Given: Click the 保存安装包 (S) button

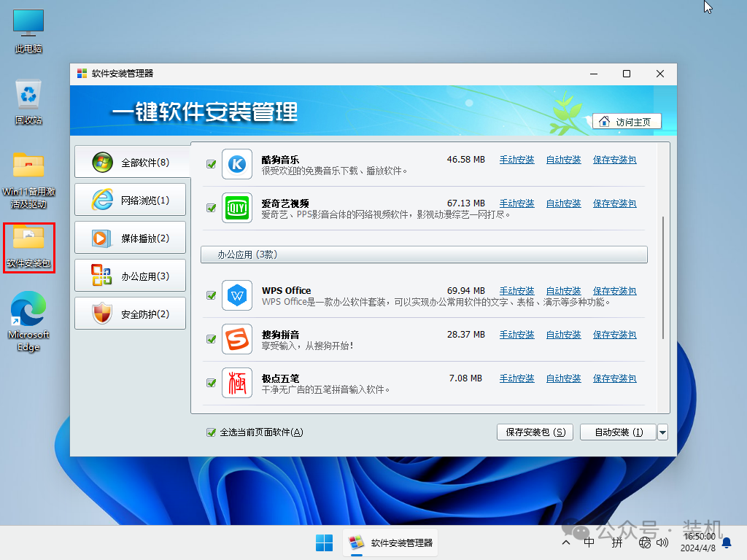Looking at the screenshot, I should coord(535,432).
